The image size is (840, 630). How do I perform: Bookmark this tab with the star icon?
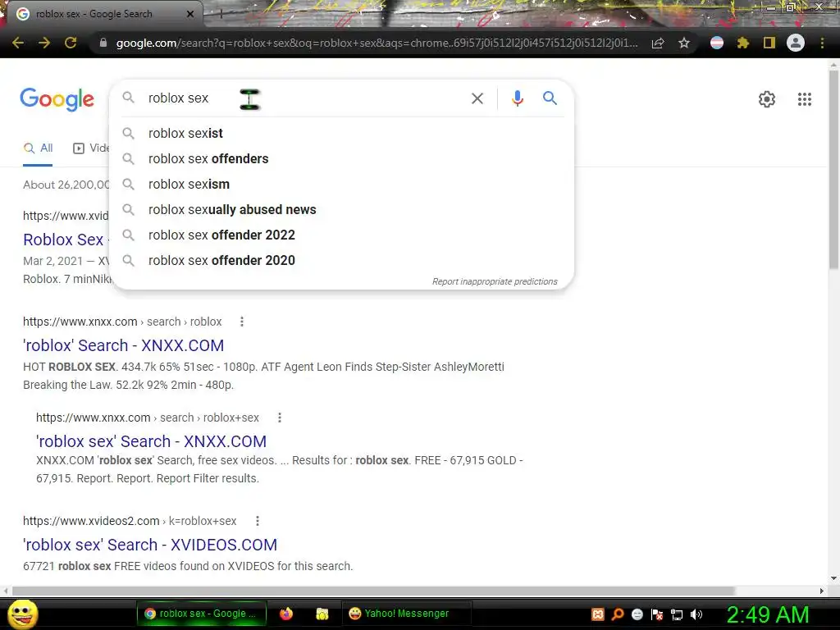[x=683, y=43]
